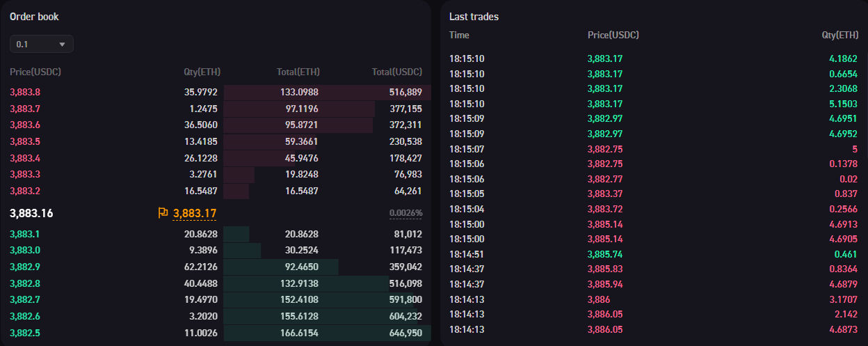868x346 pixels.
Task: Click the mark price 3,883.17 link
Action: pos(194,213)
